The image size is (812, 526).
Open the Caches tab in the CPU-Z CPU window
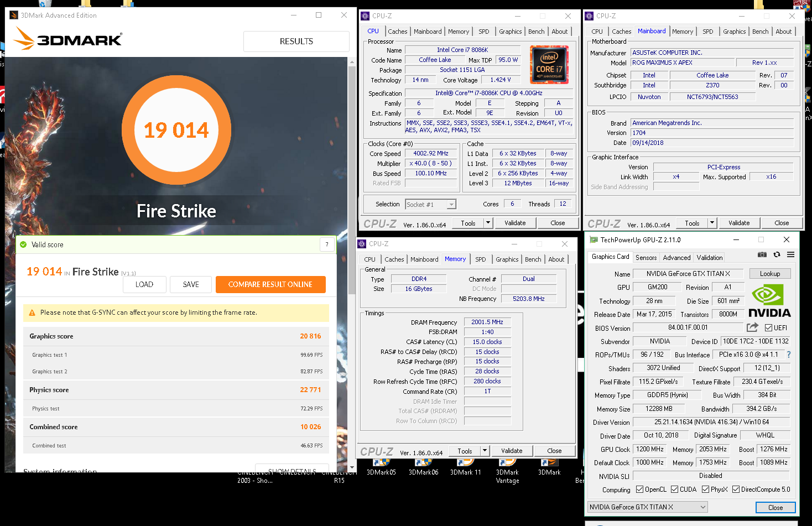[x=398, y=32]
